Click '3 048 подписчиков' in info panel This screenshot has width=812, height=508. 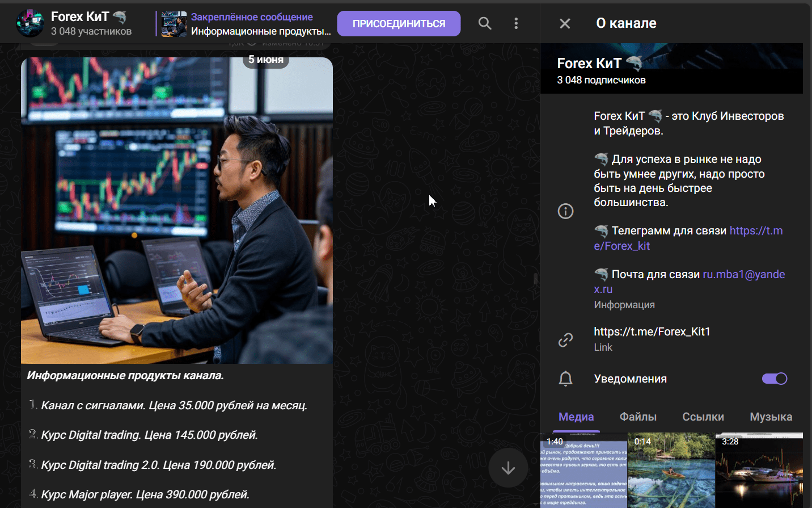(601, 80)
